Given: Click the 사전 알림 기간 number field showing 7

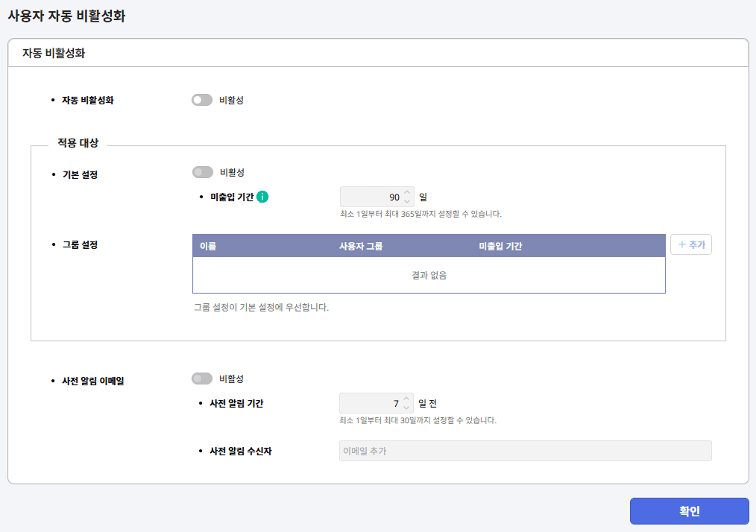Looking at the screenshot, I should pyautogui.click(x=377, y=403).
